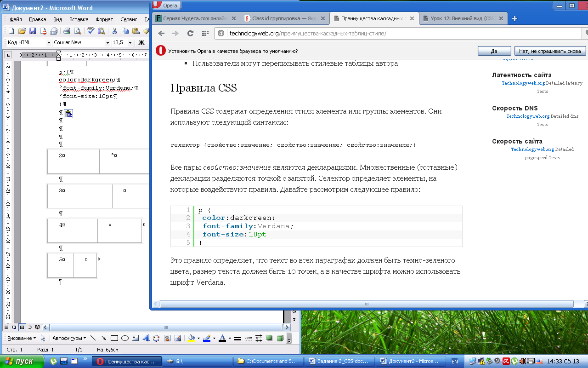Insert WordArt object
Viewport: 588px width, 368px height.
pos(146,338)
